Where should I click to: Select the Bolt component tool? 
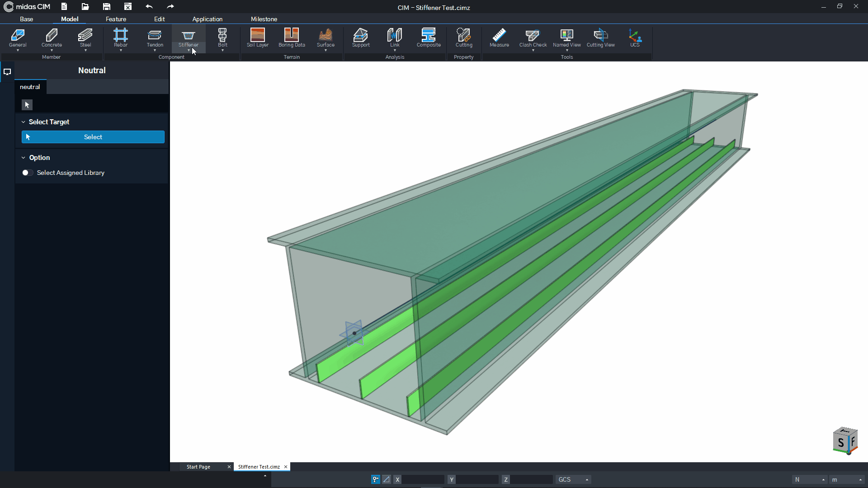(222, 38)
